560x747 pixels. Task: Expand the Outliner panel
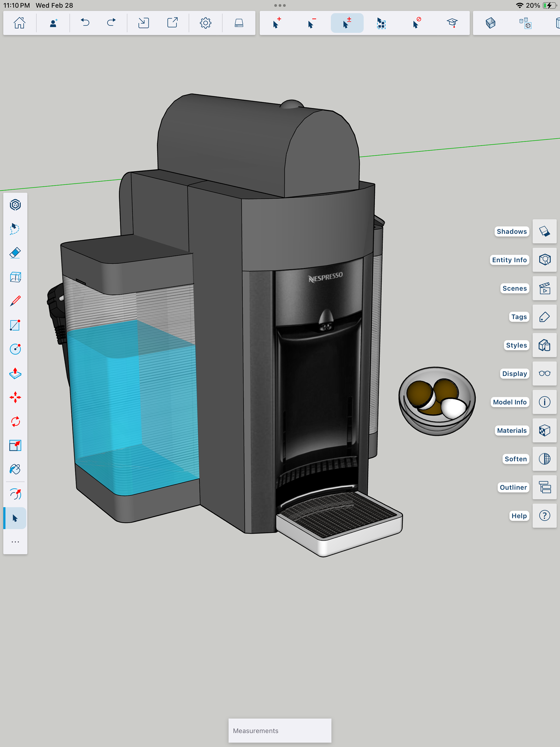[x=544, y=487]
